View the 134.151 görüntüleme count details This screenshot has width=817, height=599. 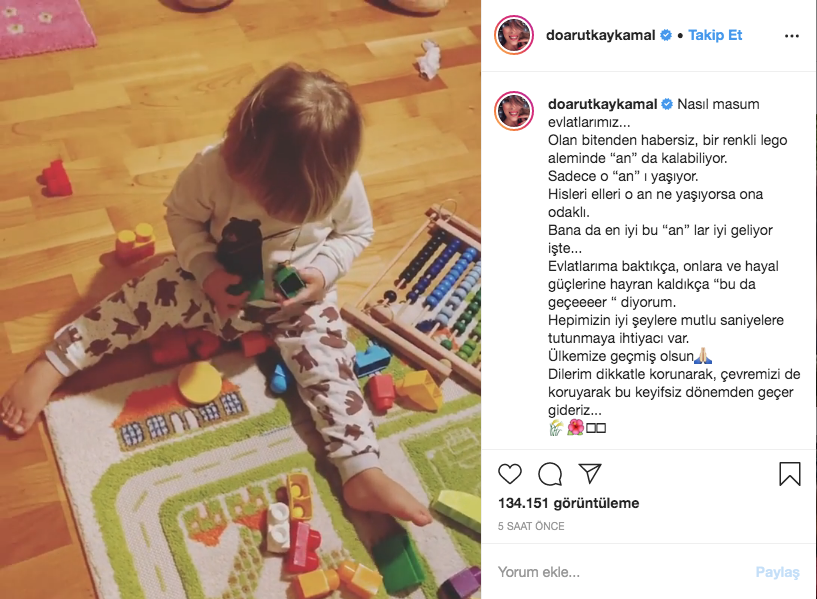[568, 503]
